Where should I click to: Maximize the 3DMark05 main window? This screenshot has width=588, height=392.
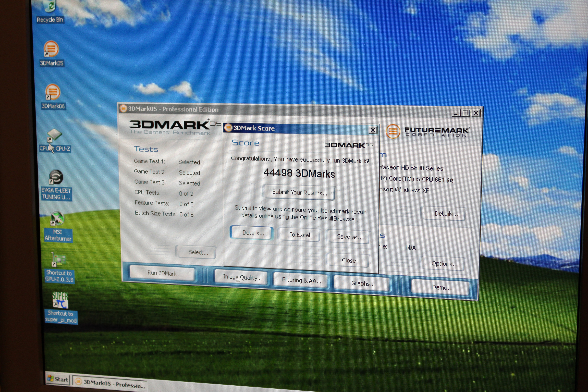point(465,113)
